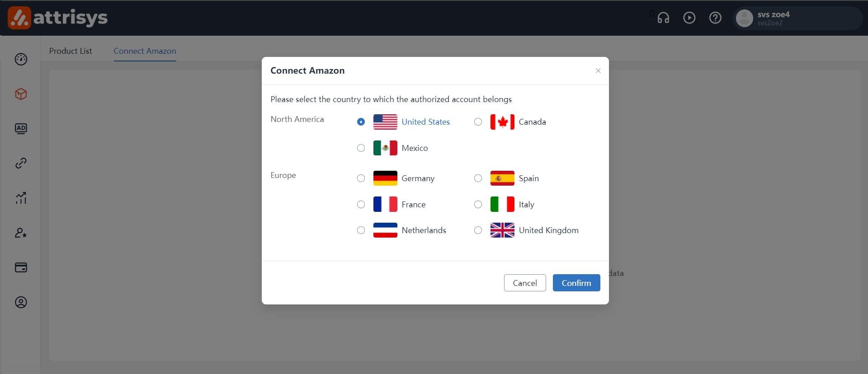868x374 pixels.
Task: Open the dashboard gauge icon in sidebar
Action: click(x=21, y=59)
